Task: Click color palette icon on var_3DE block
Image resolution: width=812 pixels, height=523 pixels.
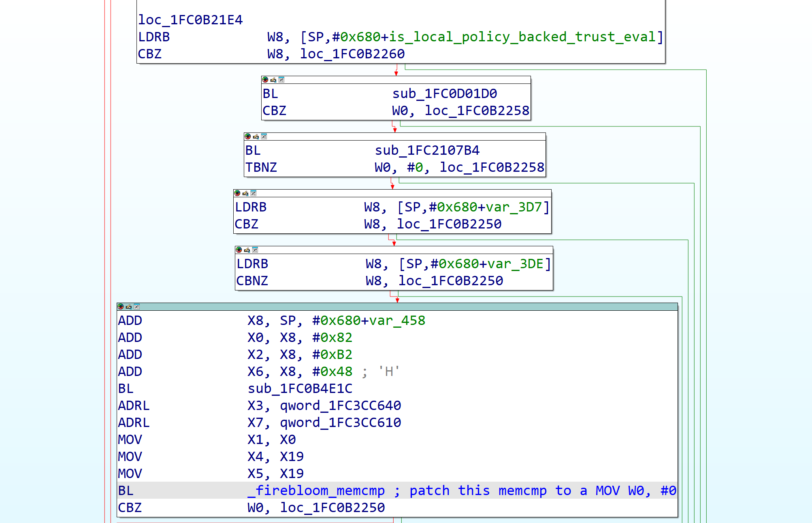Action: [x=239, y=250]
